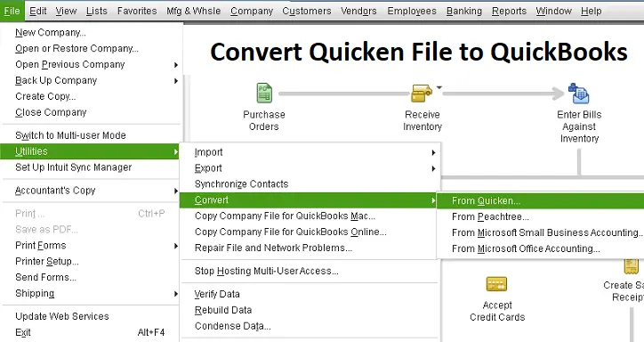Click the Receive Inventory icon
The width and height of the screenshot is (644, 342).
click(422, 94)
